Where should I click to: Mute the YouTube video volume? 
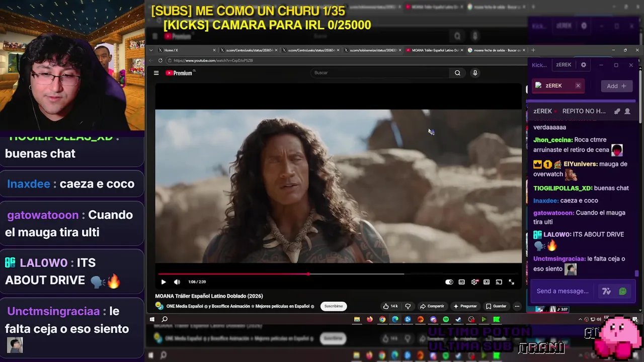pyautogui.click(x=177, y=282)
